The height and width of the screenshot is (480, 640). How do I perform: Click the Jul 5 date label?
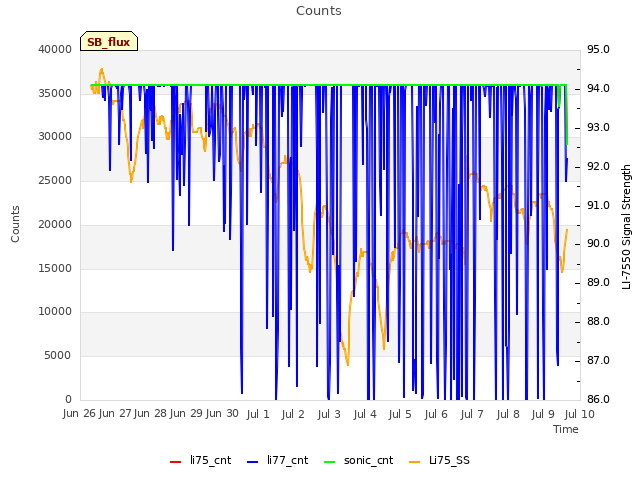(400, 414)
